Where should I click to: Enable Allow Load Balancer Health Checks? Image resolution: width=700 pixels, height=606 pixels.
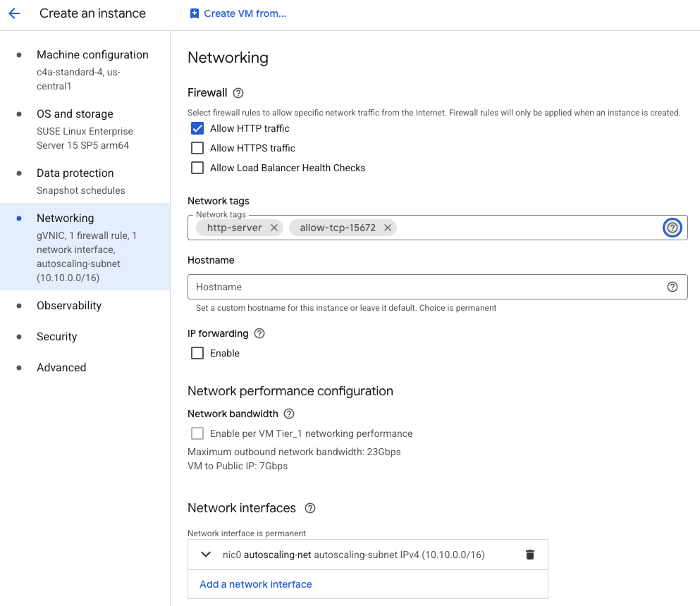(x=197, y=168)
